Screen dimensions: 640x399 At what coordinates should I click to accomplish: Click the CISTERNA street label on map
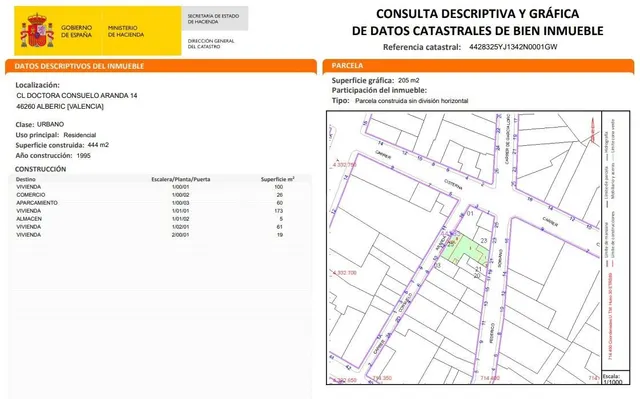click(x=453, y=184)
